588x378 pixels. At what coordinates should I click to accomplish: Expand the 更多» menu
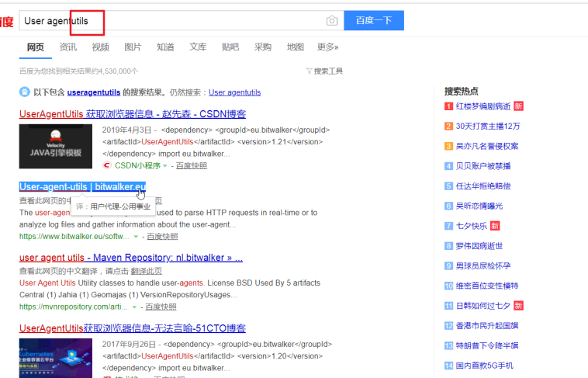[x=328, y=47]
